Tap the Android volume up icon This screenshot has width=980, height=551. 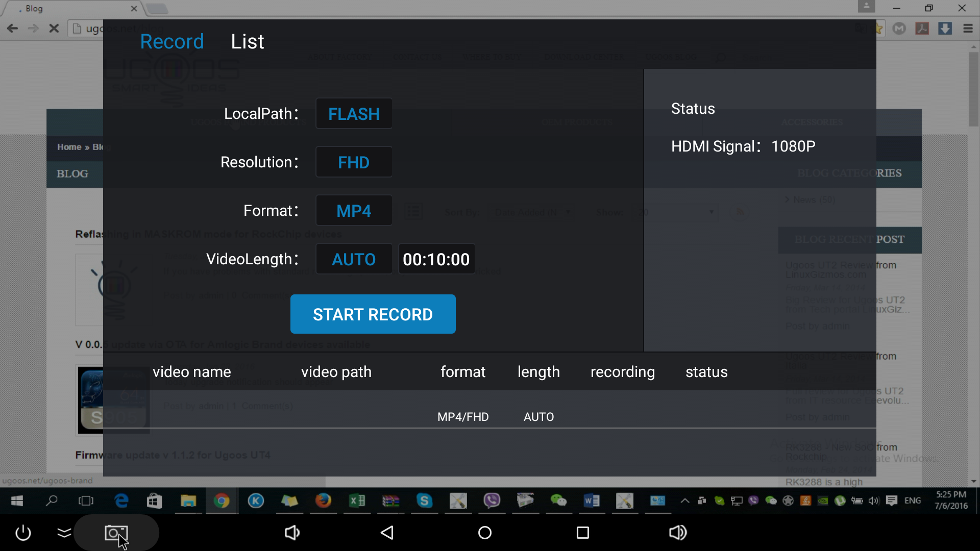click(678, 533)
